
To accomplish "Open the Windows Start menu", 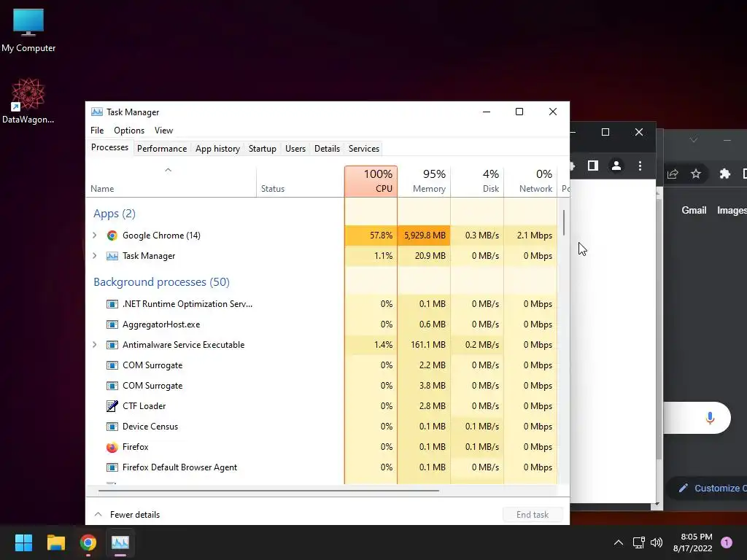I will coord(23,542).
